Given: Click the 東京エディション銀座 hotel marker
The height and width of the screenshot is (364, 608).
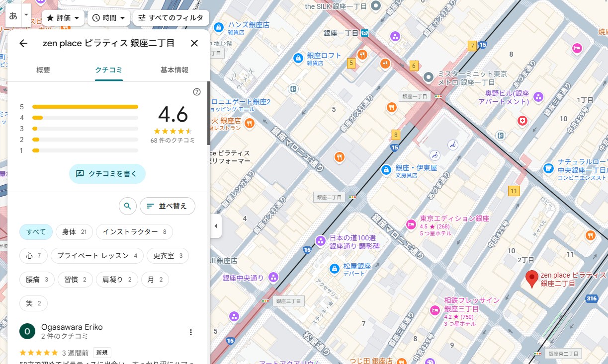Looking at the screenshot, I should click(411, 224).
